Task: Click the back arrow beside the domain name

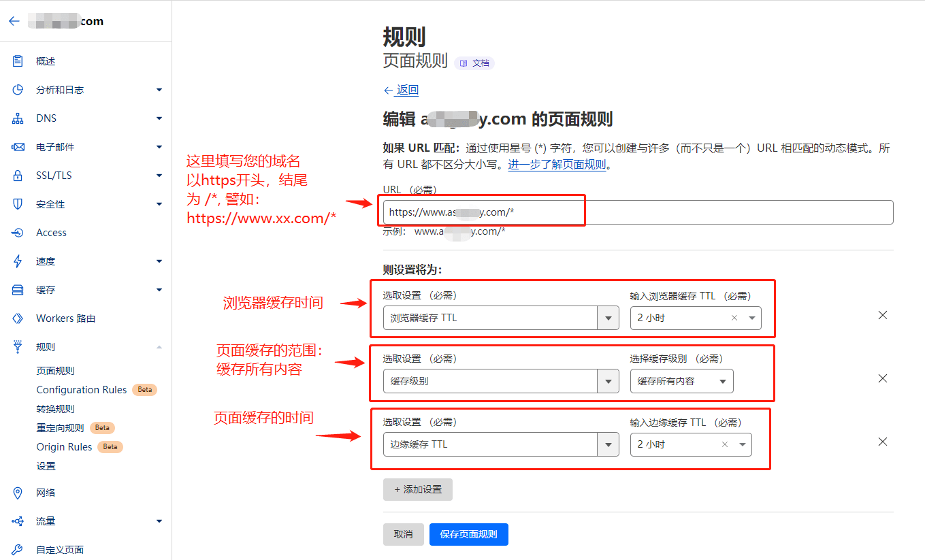Action: pyautogui.click(x=14, y=21)
